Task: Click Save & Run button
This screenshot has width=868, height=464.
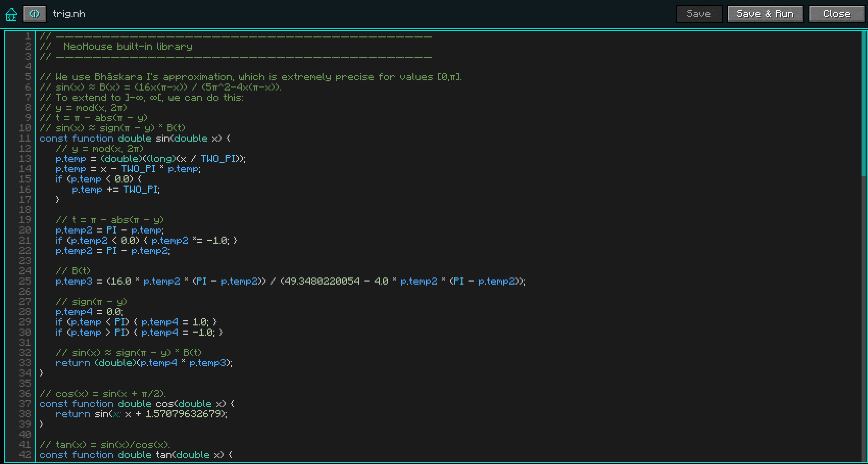Action: [x=765, y=14]
